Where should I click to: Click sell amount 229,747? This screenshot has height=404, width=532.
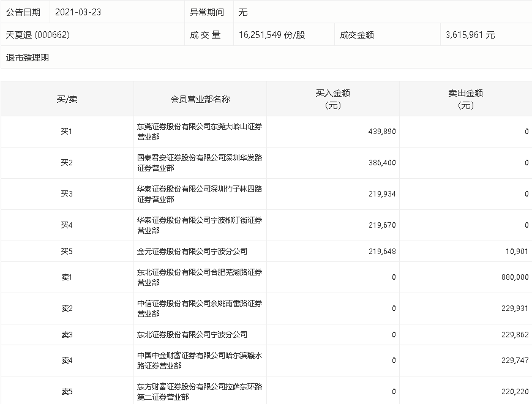(515, 361)
